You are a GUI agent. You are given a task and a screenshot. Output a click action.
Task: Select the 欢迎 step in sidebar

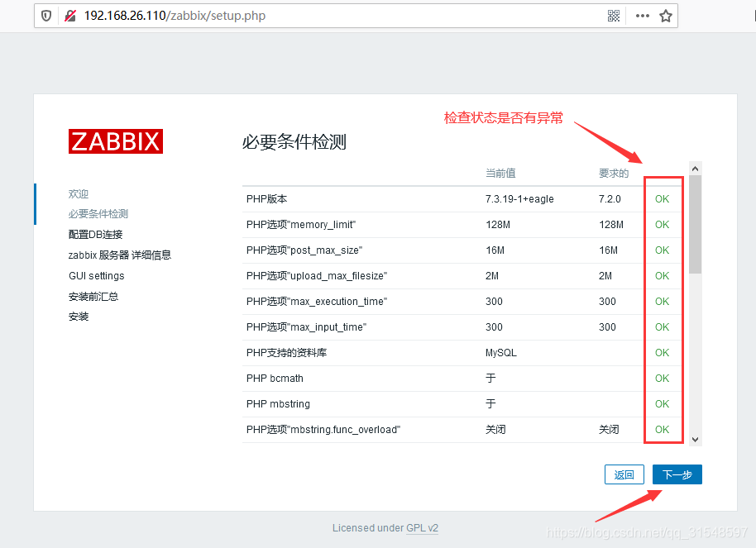[x=78, y=193]
